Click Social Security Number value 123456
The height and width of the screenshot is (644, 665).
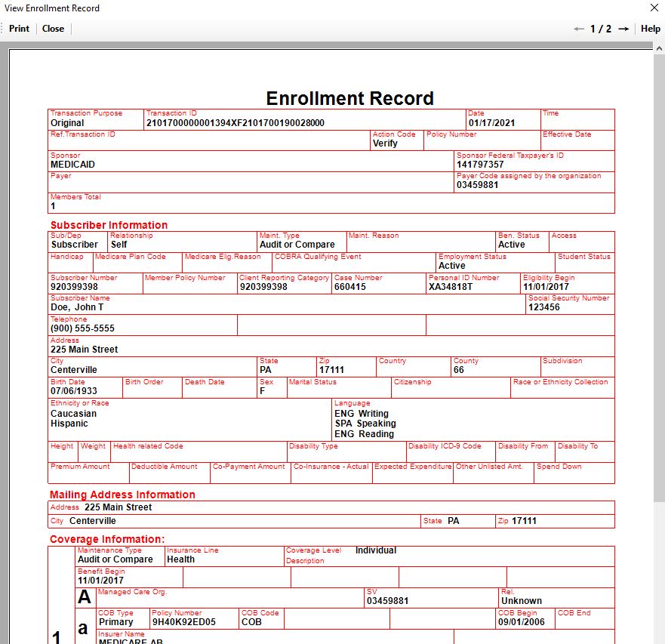coord(544,307)
